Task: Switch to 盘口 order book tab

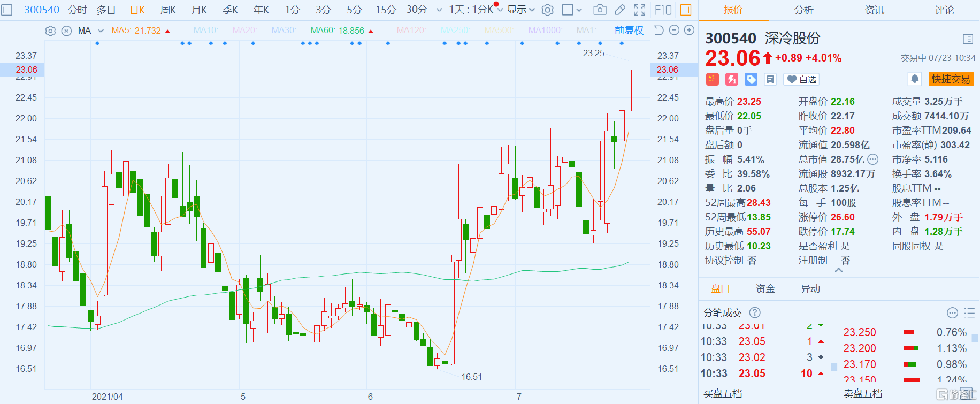Action: 720,289
